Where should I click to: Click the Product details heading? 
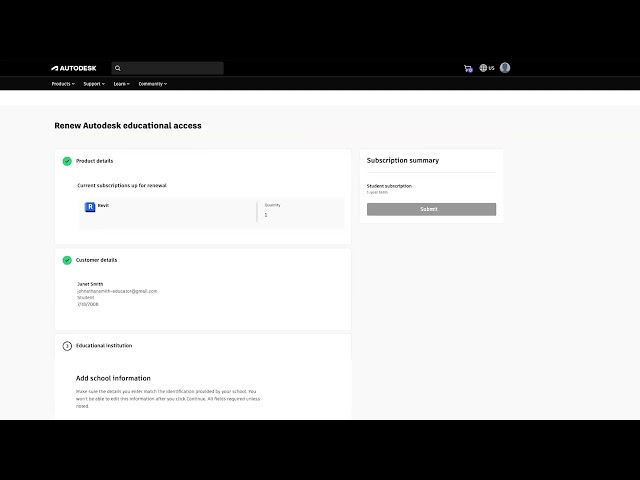click(94, 161)
